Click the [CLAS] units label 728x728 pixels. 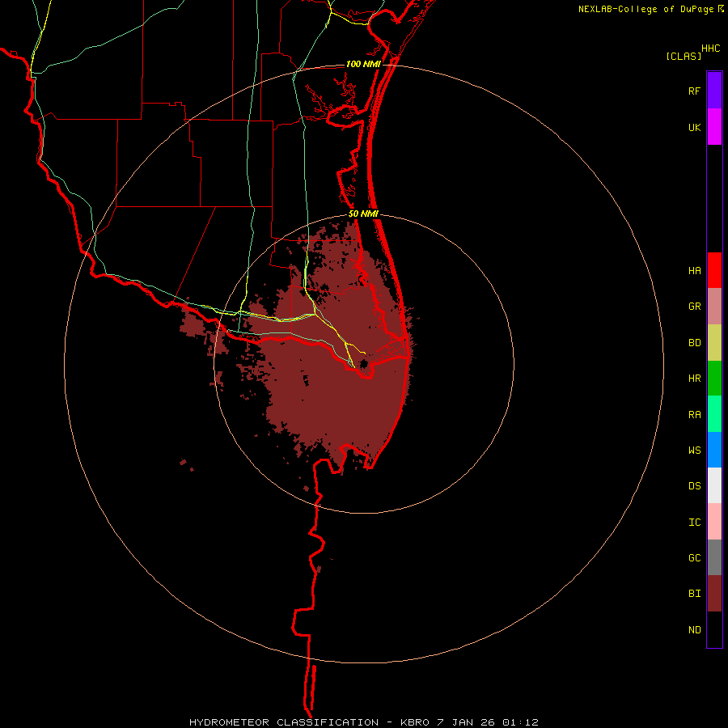(684, 56)
